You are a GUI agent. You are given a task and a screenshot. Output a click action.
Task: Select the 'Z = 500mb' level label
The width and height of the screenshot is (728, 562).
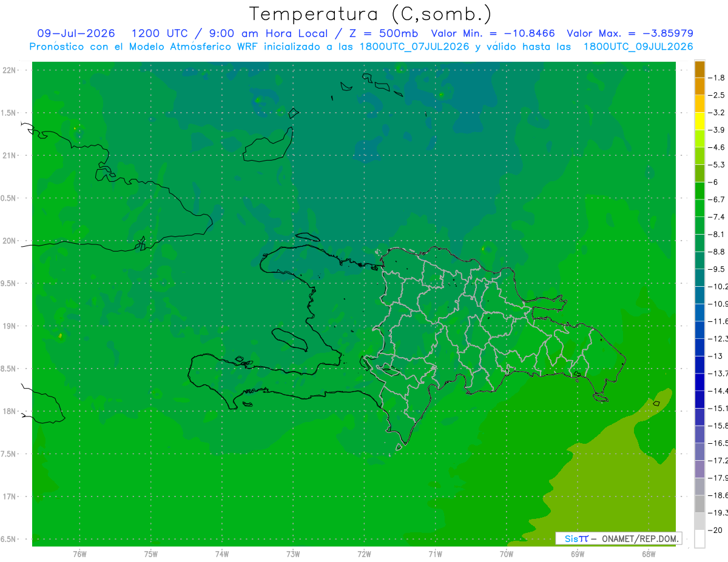380,33
